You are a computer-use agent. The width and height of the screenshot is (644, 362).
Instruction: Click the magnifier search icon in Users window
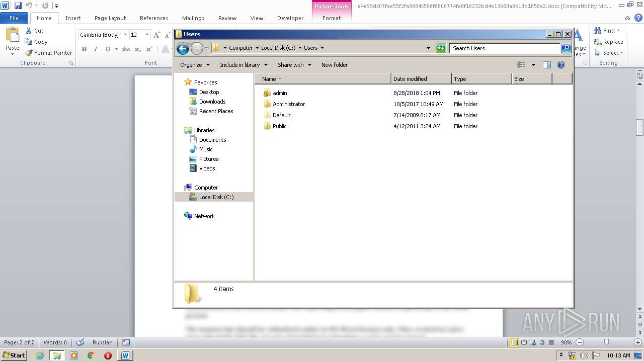click(566, 48)
